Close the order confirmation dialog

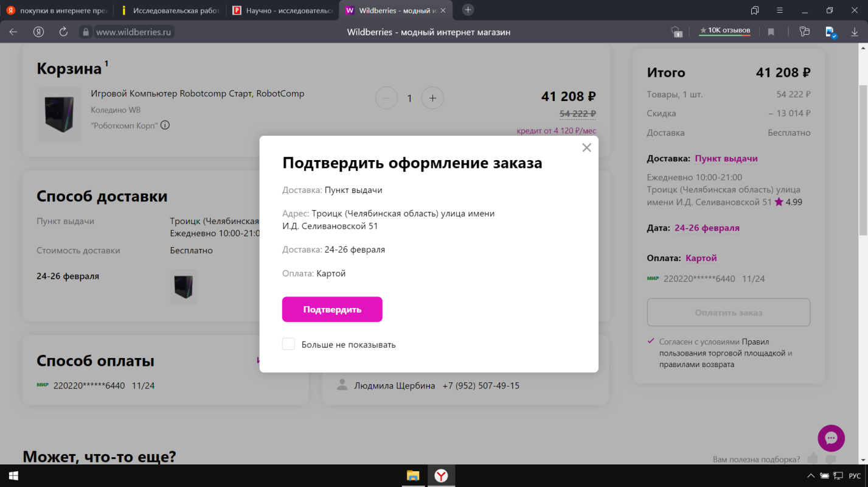[x=586, y=148]
